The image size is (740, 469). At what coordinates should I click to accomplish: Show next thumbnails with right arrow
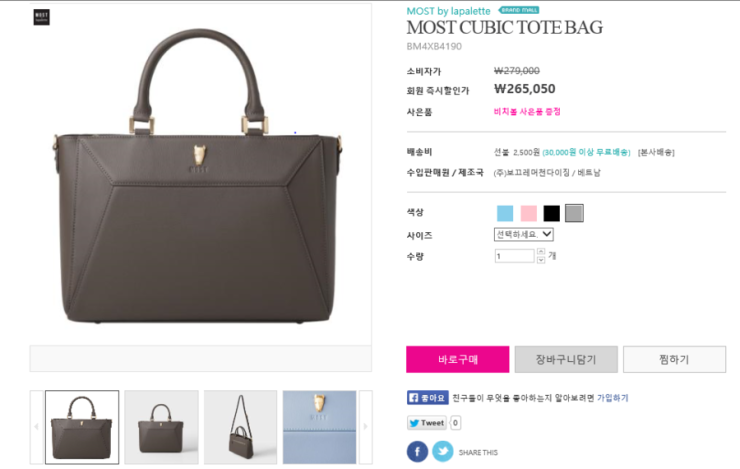click(x=366, y=427)
